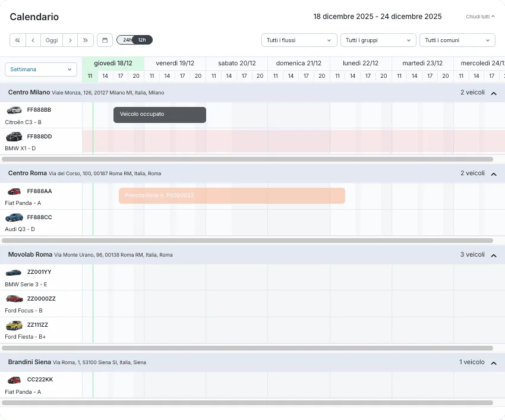Collapse the Movolab Roma group

(x=493, y=255)
